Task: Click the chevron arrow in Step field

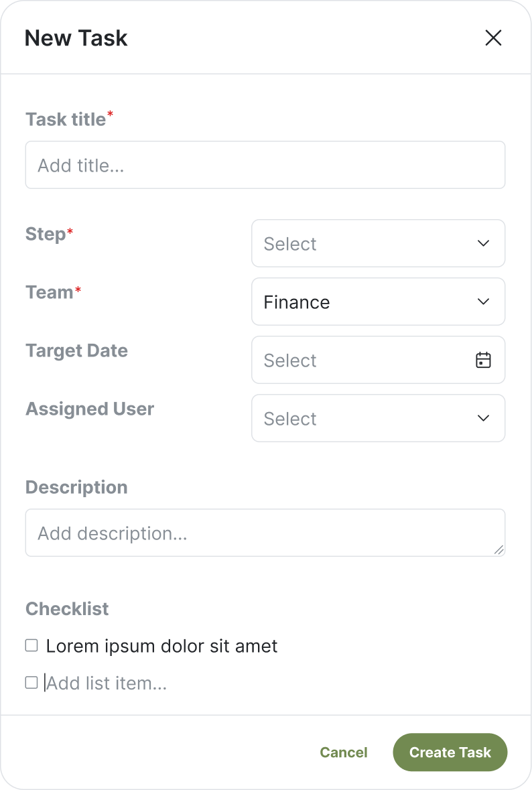Action: click(x=483, y=243)
